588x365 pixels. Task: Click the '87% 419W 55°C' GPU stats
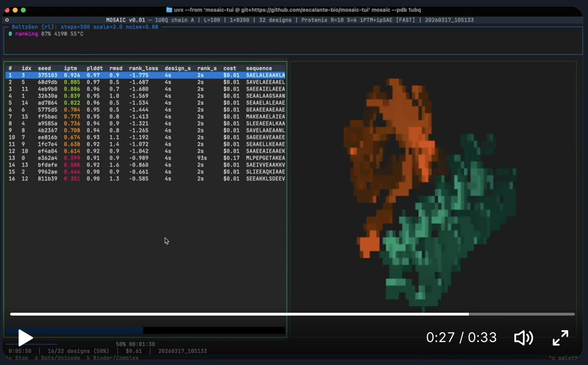(x=62, y=34)
